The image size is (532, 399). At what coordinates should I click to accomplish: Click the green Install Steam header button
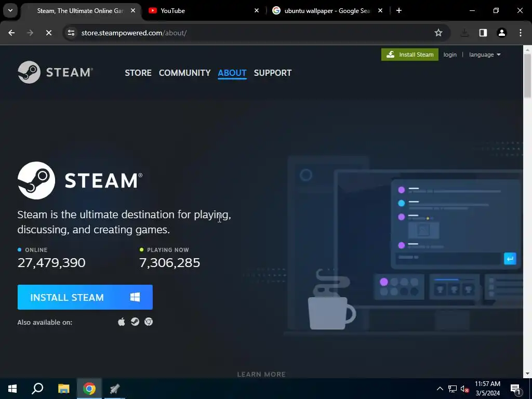409,55
